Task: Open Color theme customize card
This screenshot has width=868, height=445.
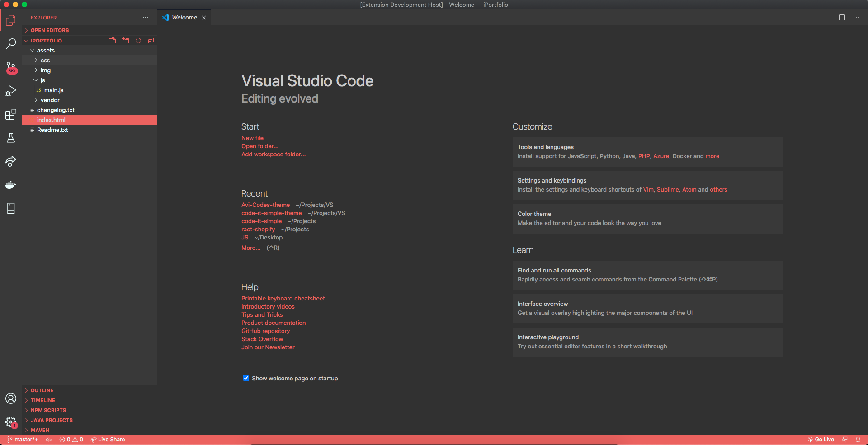Action: click(x=648, y=219)
